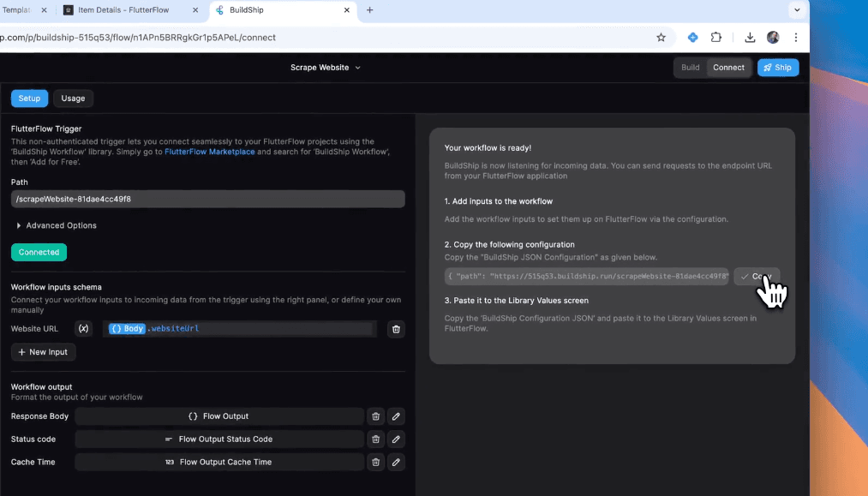Edit the Status code output
The image size is (868, 496).
click(396, 439)
